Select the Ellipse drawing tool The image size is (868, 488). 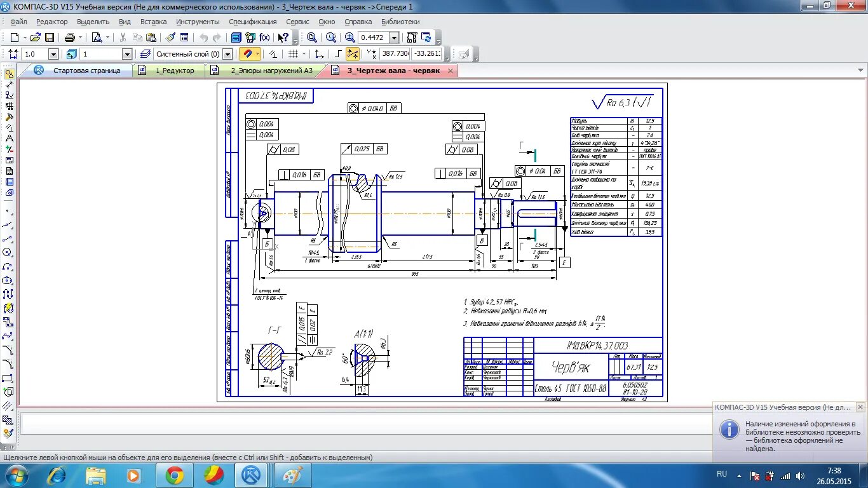click(8, 280)
